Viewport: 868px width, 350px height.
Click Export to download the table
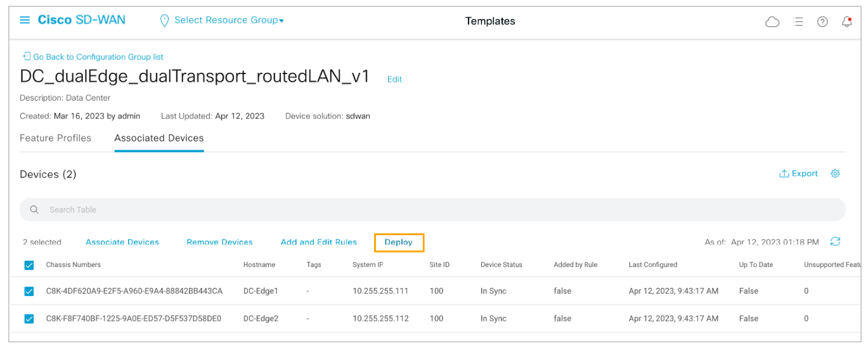(x=798, y=174)
